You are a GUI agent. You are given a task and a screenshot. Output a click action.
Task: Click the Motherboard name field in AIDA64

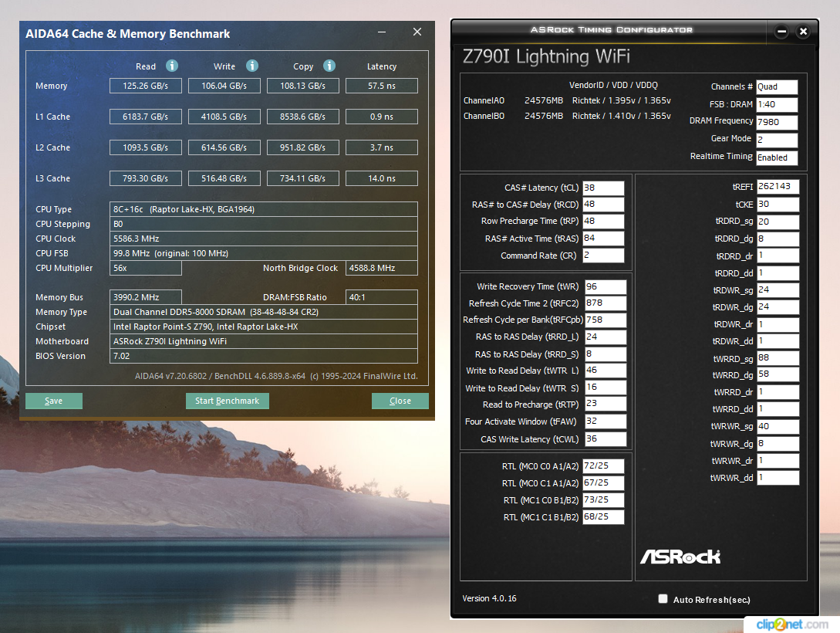[x=264, y=341]
